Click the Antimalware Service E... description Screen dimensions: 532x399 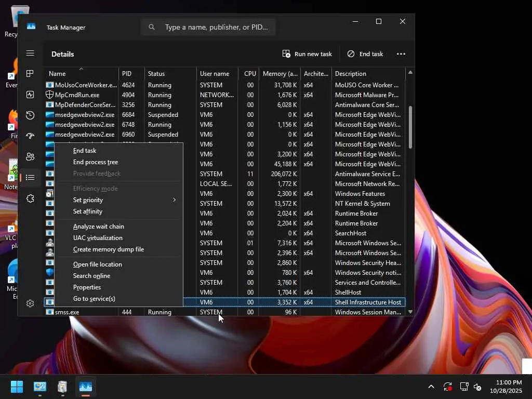pos(367,174)
